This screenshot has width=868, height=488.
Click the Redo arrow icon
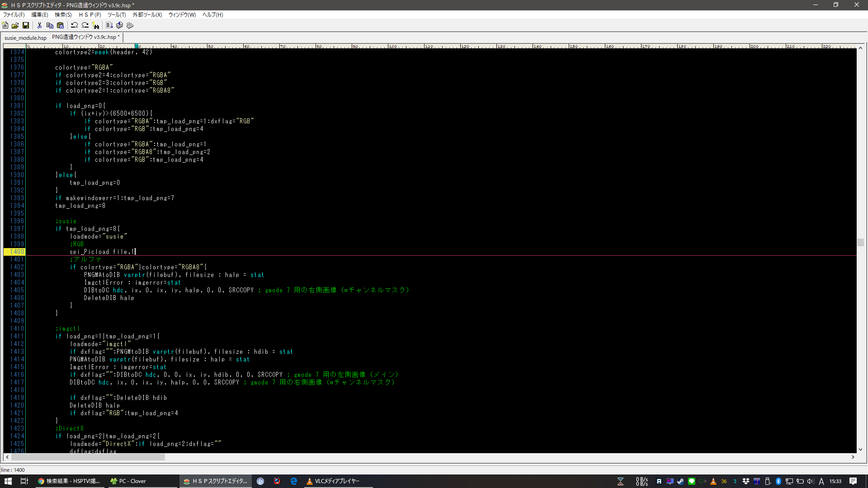click(85, 25)
